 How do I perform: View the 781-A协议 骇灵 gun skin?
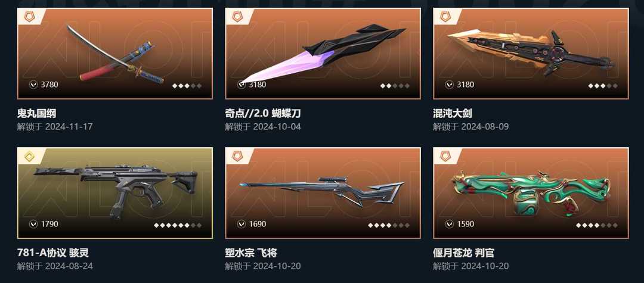coord(114,193)
